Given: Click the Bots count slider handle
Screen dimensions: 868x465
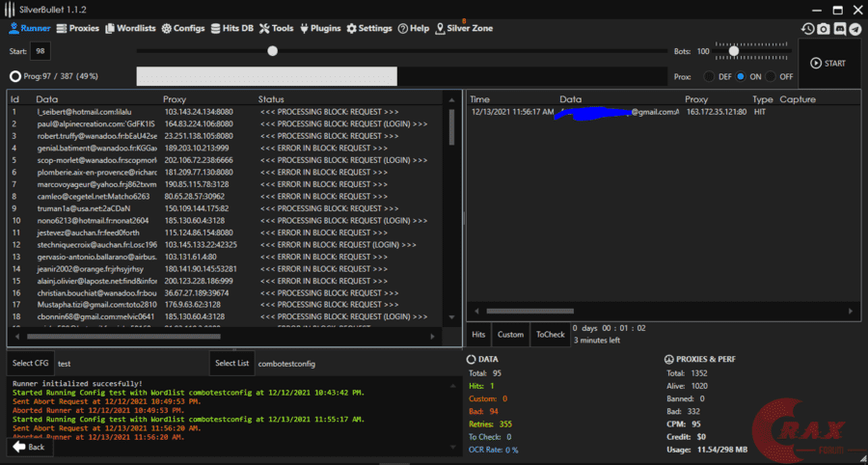Looking at the screenshot, I should click(734, 51).
